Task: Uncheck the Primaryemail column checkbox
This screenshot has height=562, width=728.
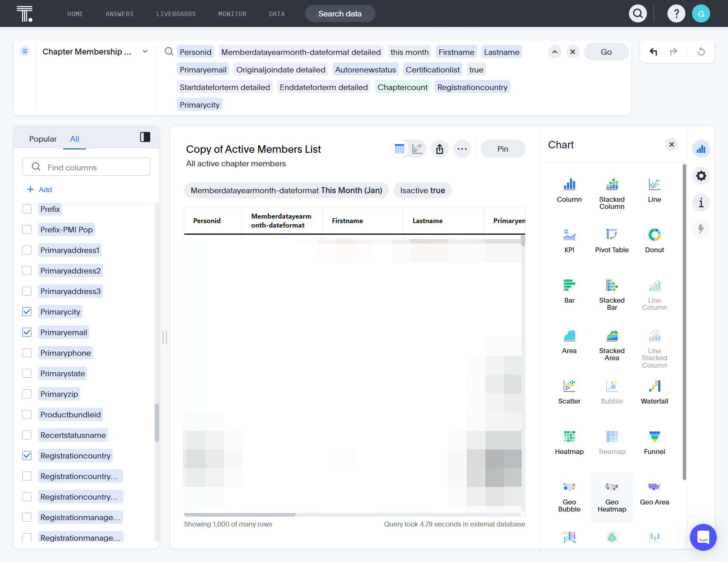Action: (x=27, y=332)
